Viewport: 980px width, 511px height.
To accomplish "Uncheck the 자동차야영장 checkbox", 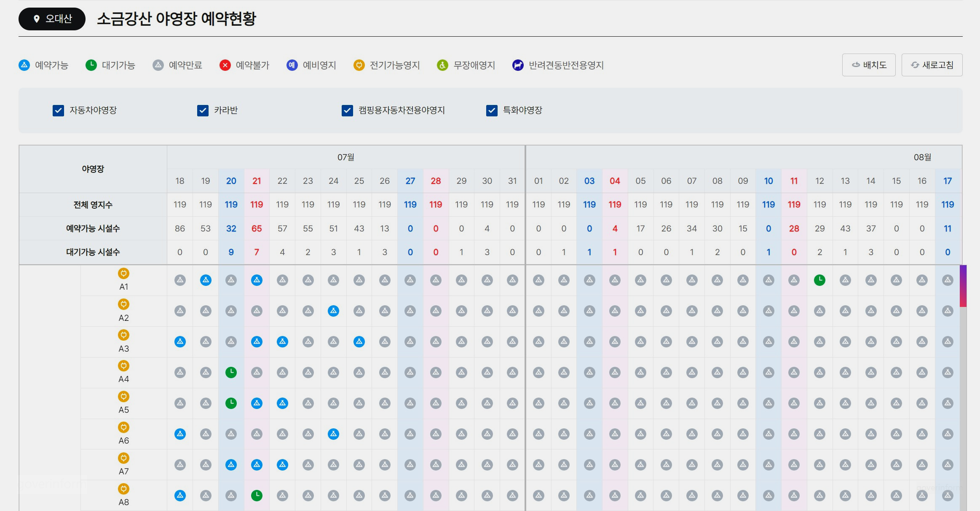I will tap(58, 110).
